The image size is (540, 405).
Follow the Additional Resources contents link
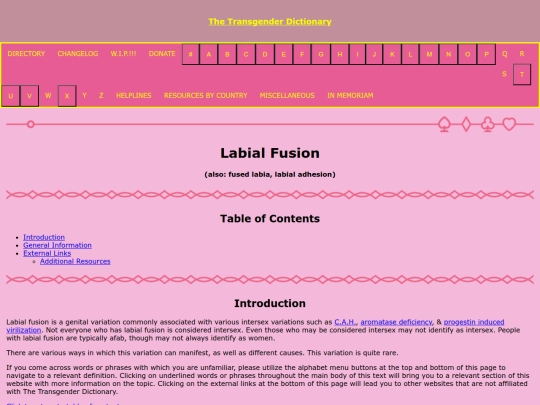pyautogui.click(x=75, y=261)
